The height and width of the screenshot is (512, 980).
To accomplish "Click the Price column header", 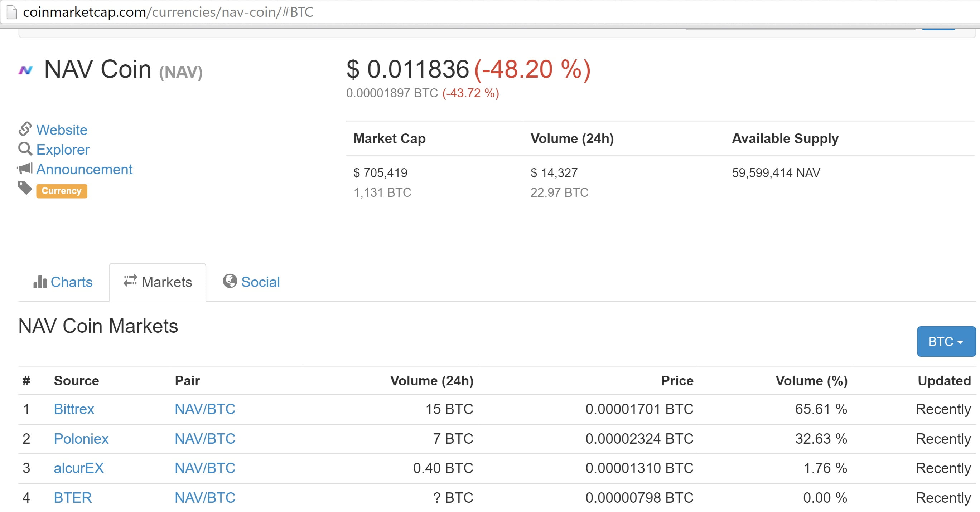I will point(677,380).
